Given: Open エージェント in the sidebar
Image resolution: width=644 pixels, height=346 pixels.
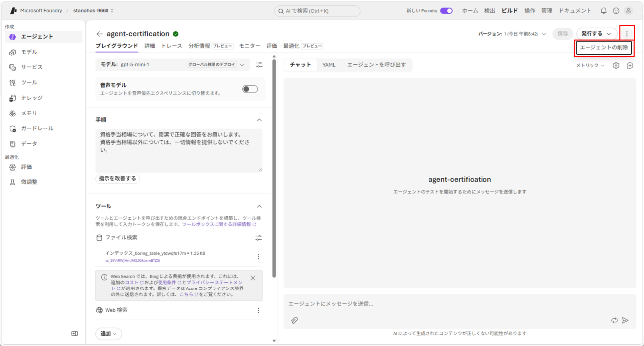Looking at the screenshot, I should (44, 37).
